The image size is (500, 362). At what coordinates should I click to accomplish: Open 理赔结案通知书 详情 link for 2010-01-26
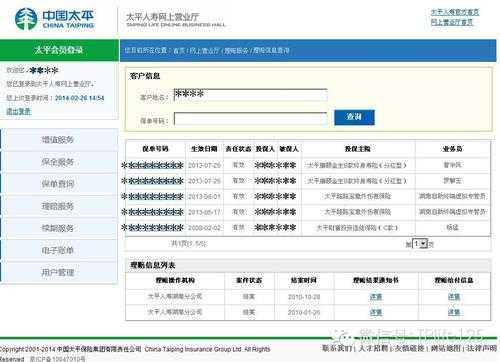[x=376, y=312]
